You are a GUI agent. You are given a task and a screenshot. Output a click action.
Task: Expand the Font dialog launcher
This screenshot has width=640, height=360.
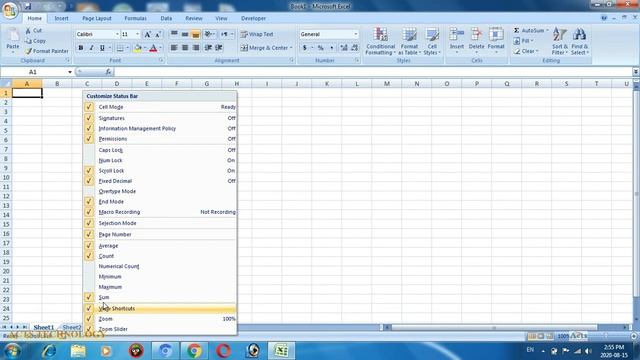[x=161, y=60]
